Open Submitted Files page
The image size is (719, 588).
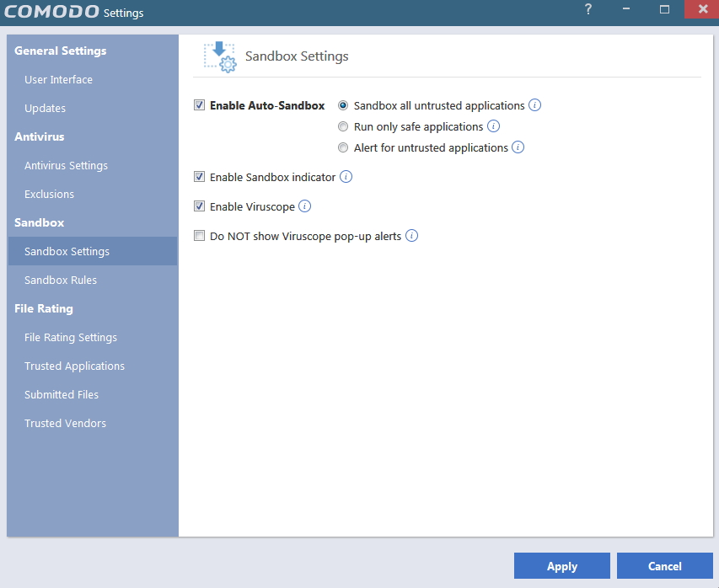click(x=62, y=394)
